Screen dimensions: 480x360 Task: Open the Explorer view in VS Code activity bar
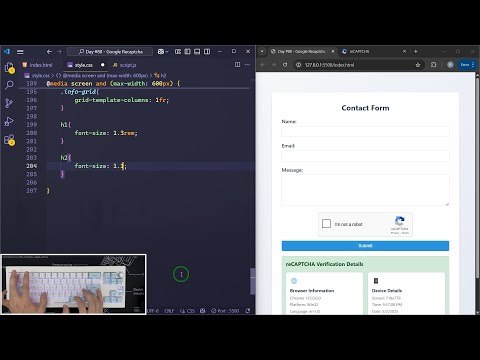(x=9, y=68)
